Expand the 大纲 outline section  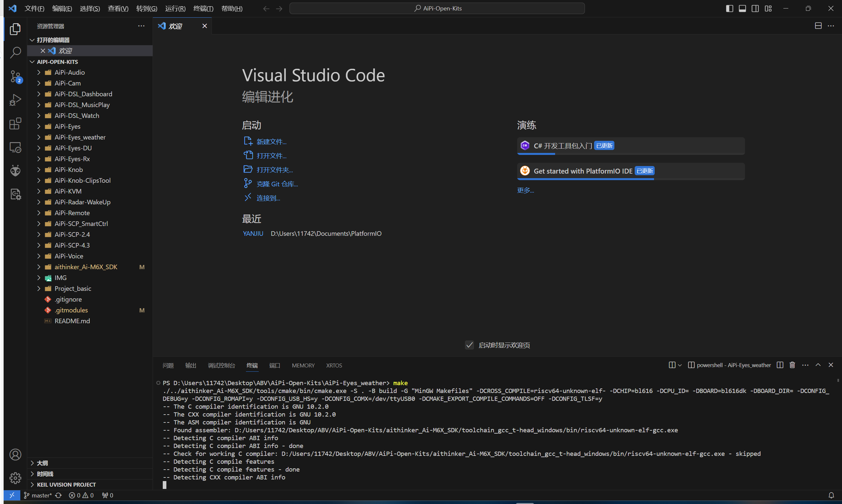(x=90, y=463)
